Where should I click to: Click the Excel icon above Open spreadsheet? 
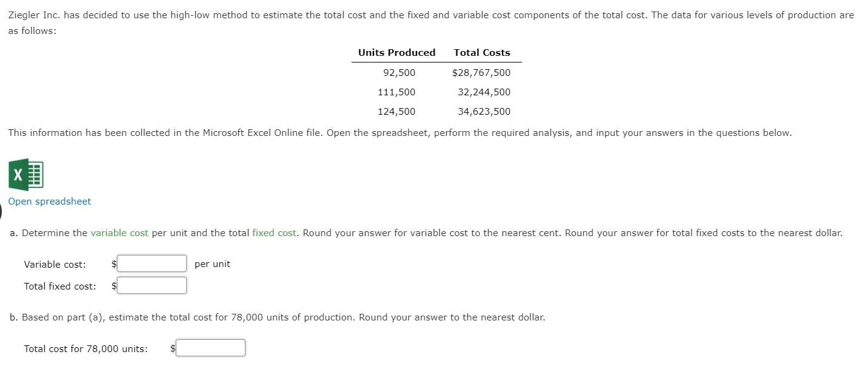[25, 175]
